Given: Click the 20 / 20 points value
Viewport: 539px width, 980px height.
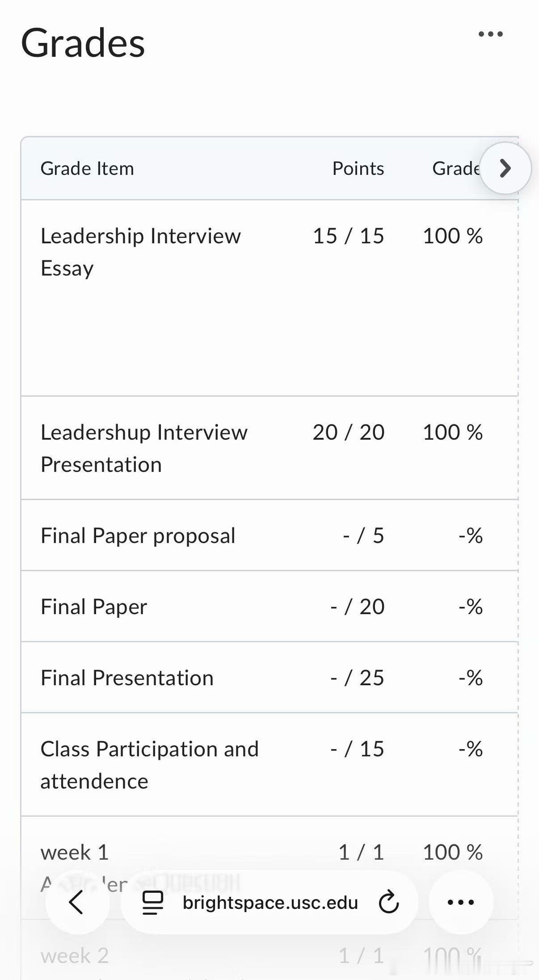Looking at the screenshot, I should (x=348, y=433).
